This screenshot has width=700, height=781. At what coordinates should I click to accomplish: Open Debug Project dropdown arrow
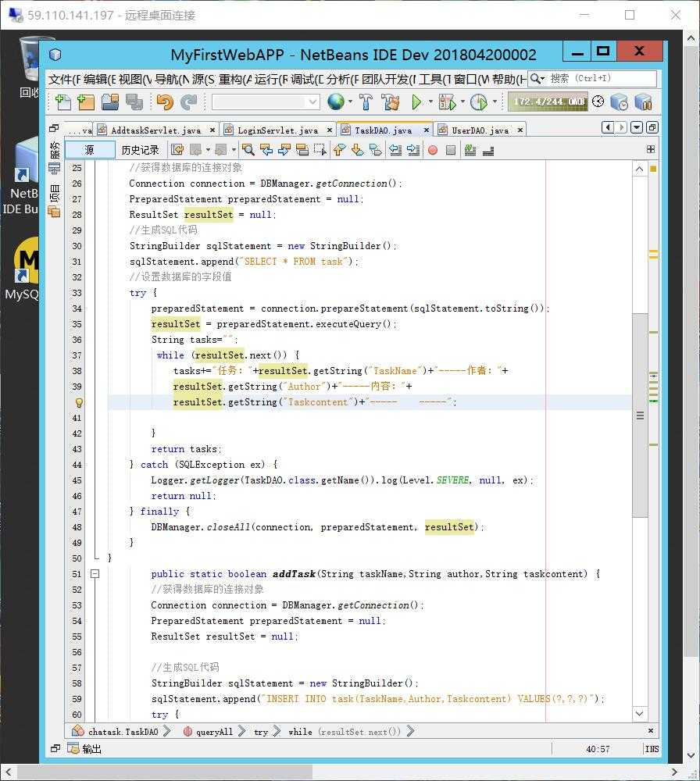click(x=462, y=102)
